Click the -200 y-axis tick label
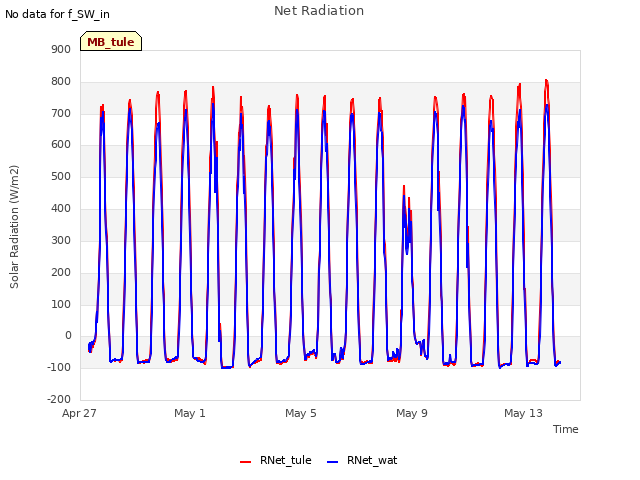 [x=59, y=399]
